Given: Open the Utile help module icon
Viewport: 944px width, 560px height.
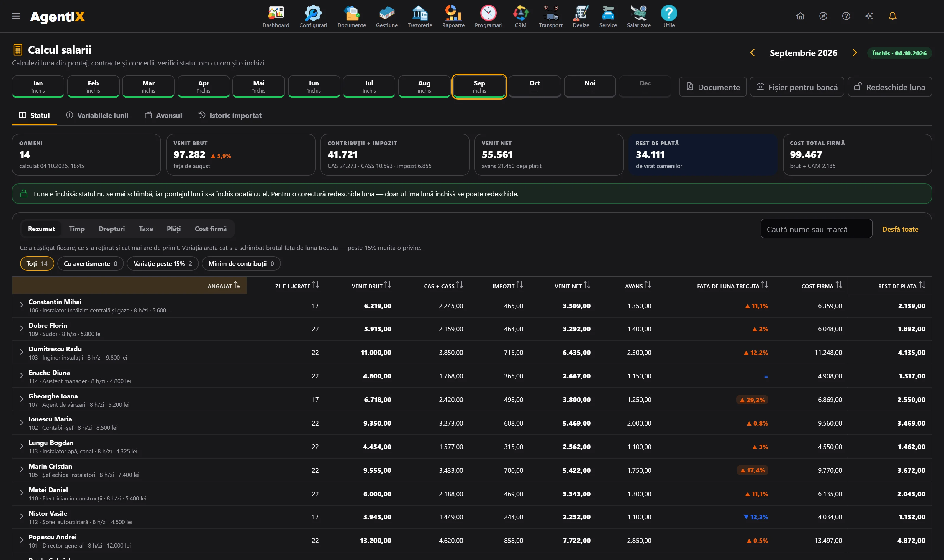Looking at the screenshot, I should [x=669, y=16].
